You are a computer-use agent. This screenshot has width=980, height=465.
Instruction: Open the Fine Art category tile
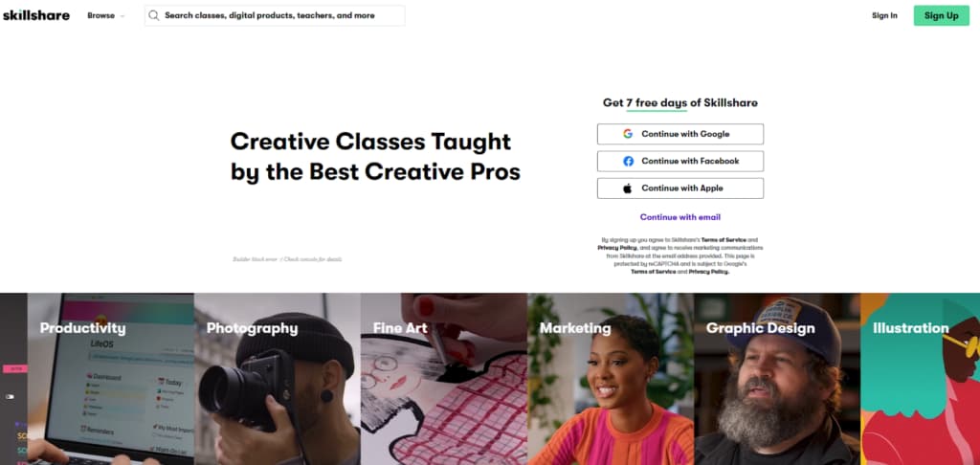point(444,379)
